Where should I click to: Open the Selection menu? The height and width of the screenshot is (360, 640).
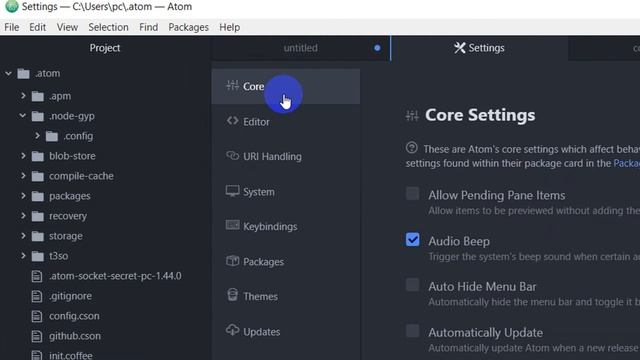pos(109,27)
